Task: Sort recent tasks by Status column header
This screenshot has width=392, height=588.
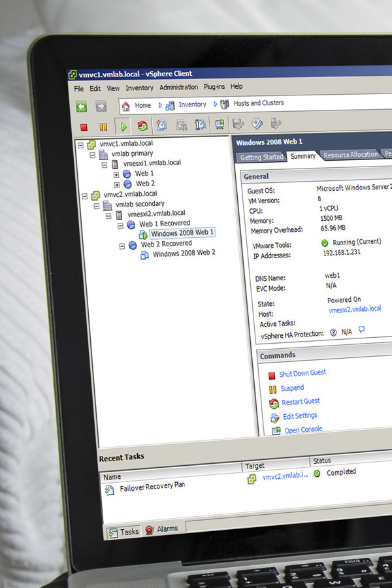Action: pos(351,459)
